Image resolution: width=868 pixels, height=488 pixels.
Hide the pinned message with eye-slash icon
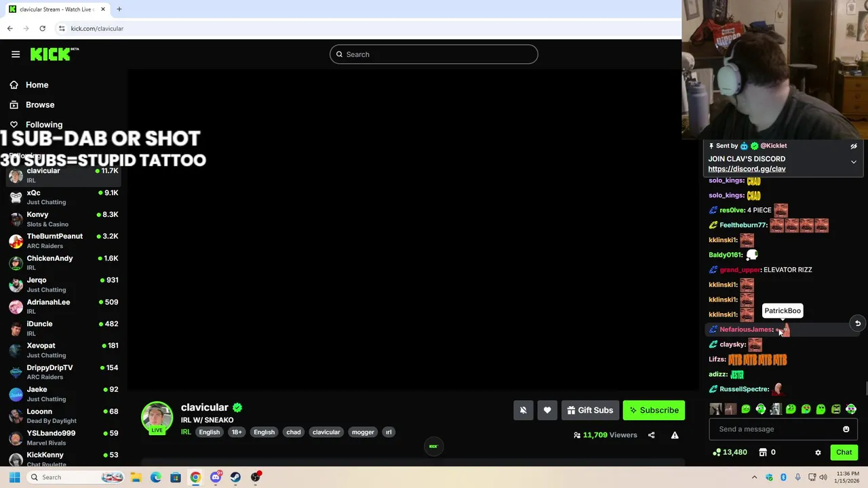[854, 146]
